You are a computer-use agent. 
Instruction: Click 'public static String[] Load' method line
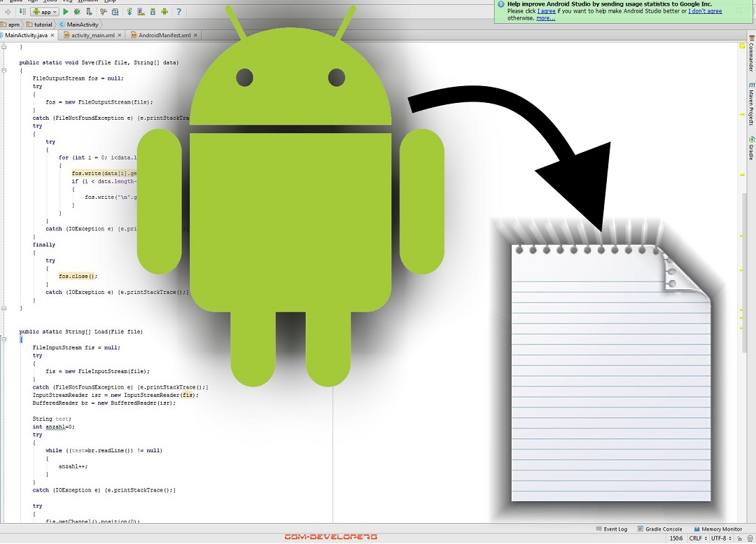[x=81, y=332]
